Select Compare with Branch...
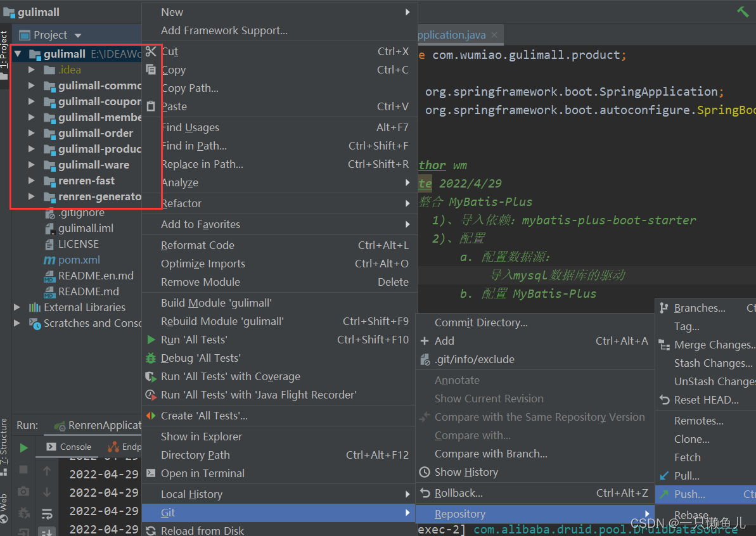Viewport: 756px width, 536px height. tap(535, 454)
